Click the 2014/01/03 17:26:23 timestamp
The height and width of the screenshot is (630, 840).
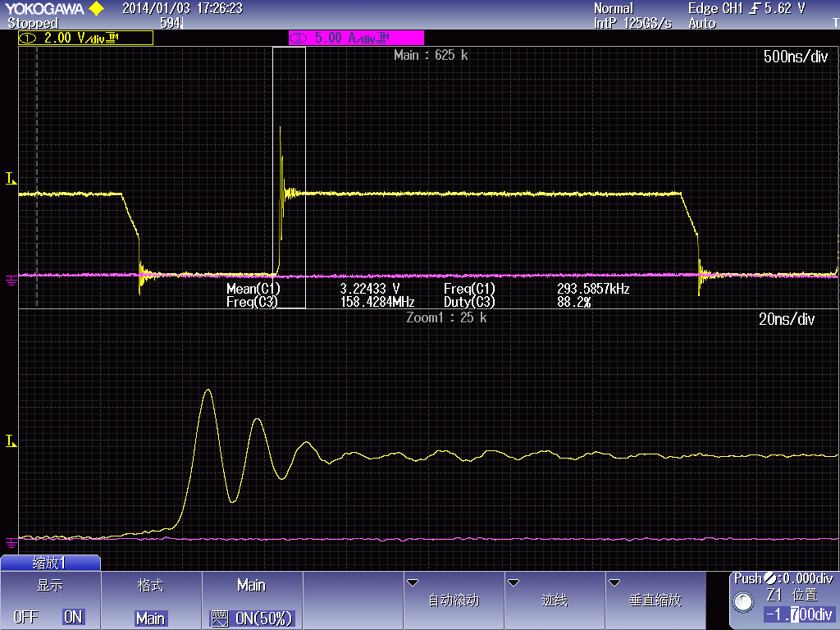pyautogui.click(x=182, y=8)
